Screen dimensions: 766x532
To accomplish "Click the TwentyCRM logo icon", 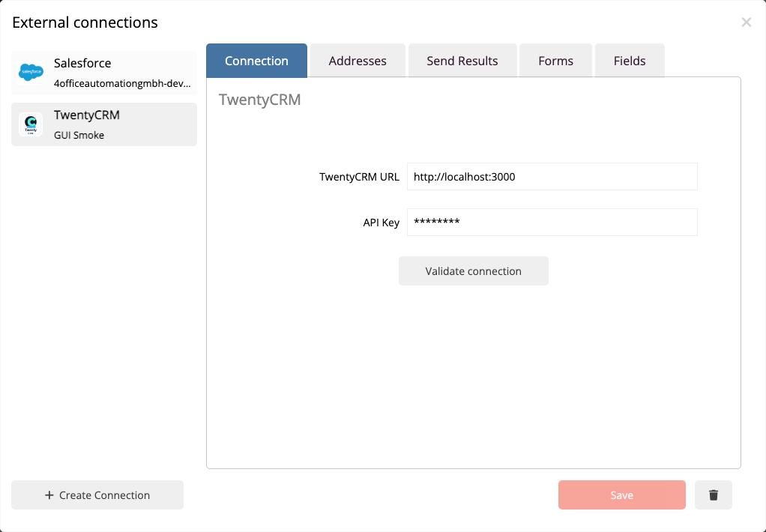I will coord(31,124).
